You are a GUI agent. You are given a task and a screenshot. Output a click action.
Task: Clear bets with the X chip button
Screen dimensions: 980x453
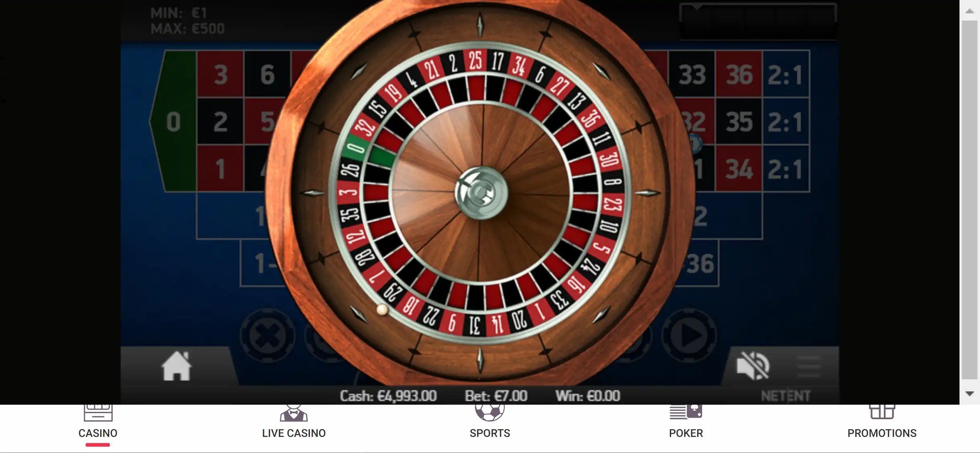click(x=268, y=335)
